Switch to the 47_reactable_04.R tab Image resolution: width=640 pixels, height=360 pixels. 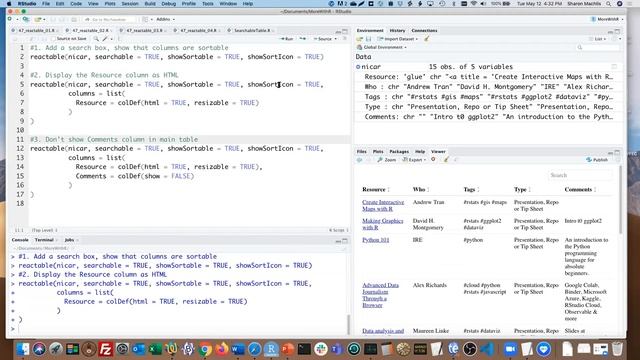(x=198, y=30)
